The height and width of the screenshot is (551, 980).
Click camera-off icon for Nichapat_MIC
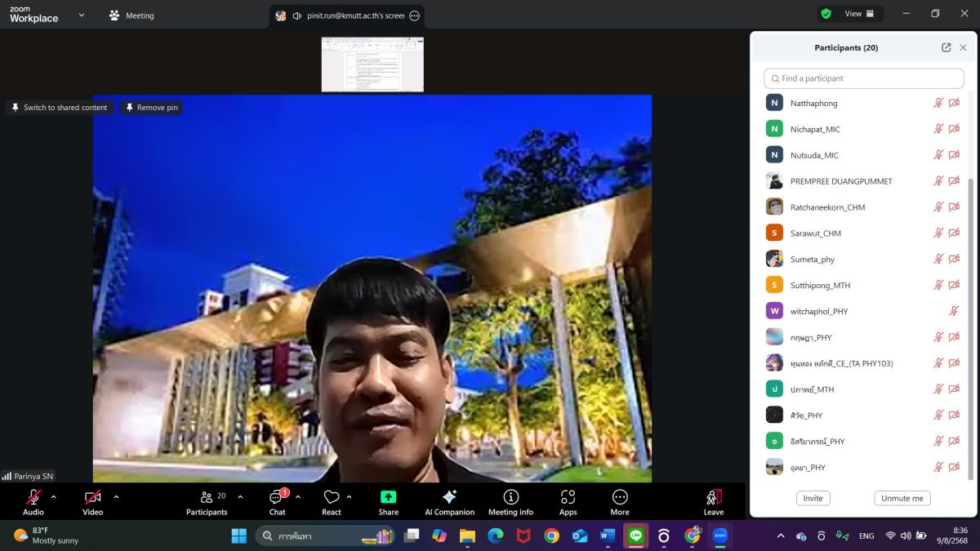[954, 129]
